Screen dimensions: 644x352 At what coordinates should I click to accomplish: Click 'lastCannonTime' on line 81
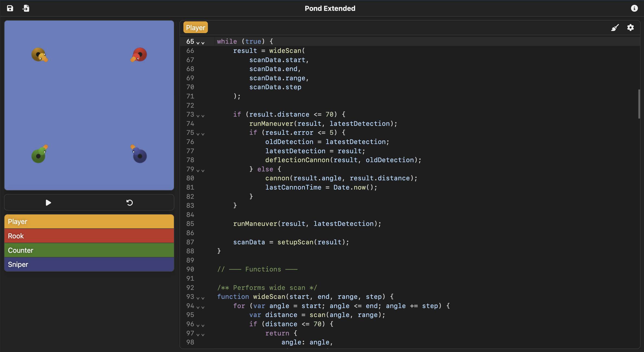pos(293,187)
